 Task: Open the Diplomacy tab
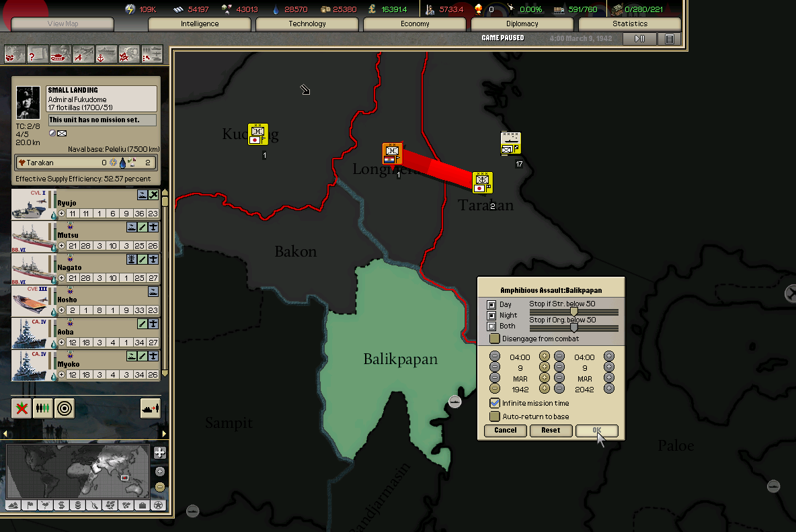[522, 24]
